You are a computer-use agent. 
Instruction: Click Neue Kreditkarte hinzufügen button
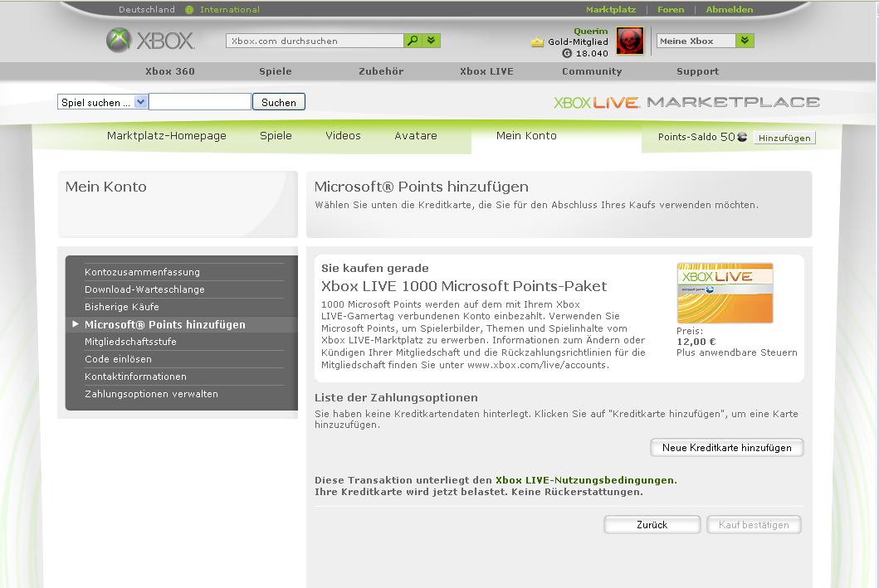pos(726,448)
